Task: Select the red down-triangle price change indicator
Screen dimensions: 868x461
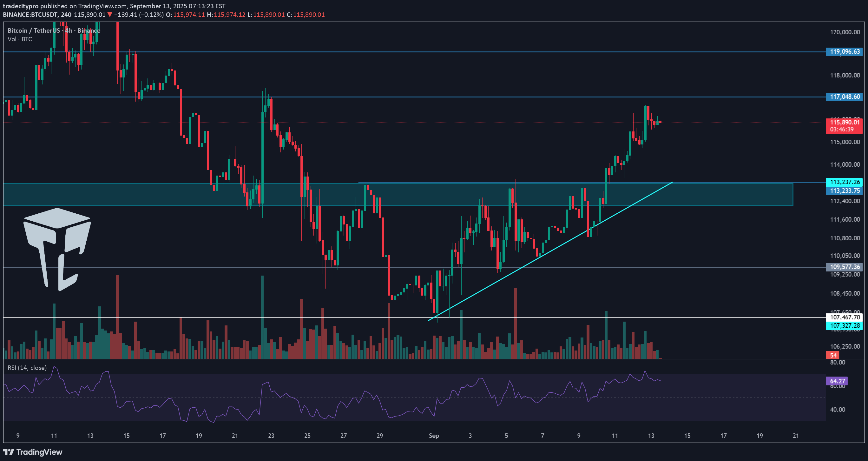Action: coord(110,15)
